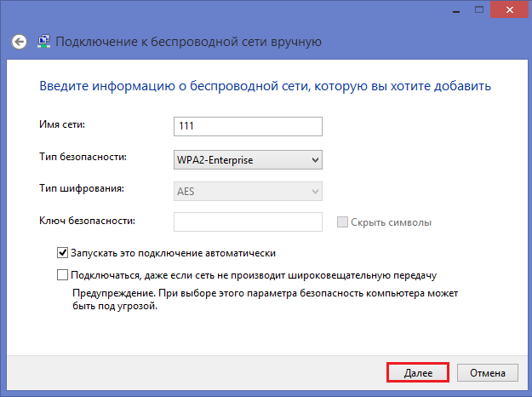532x397 pixels.
Task: Click the wireless network icon in title bar
Action: (43, 41)
